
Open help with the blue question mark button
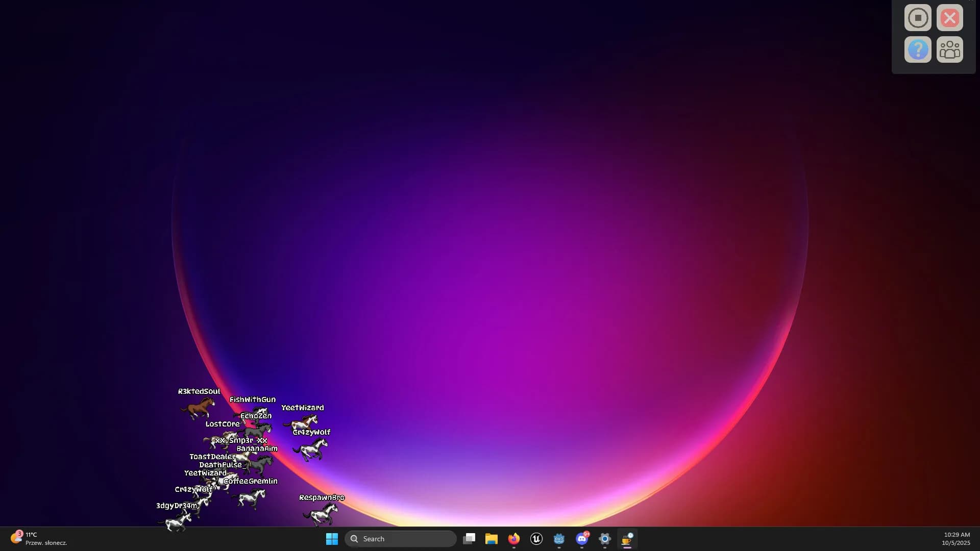pos(918,49)
